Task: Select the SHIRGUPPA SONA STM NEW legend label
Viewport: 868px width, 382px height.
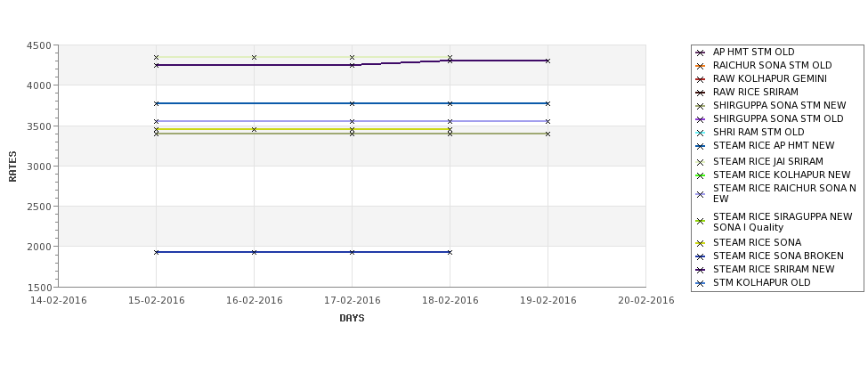Action: coord(780,105)
